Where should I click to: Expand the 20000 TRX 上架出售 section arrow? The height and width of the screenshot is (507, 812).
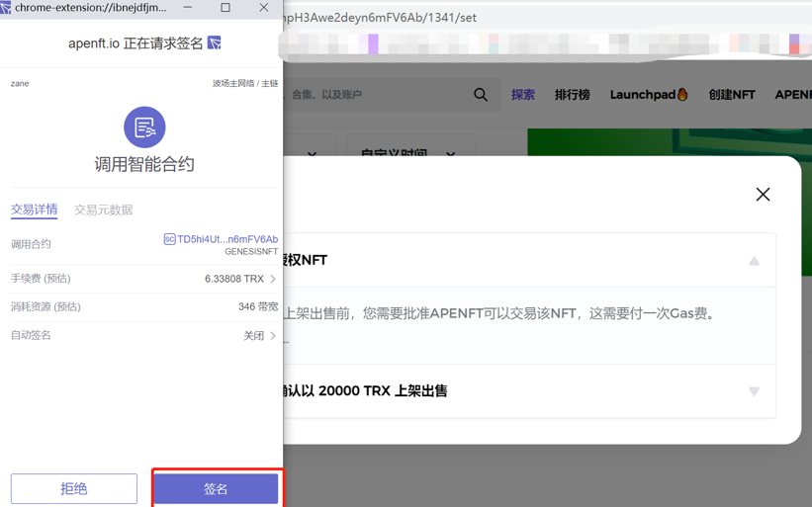point(754,391)
